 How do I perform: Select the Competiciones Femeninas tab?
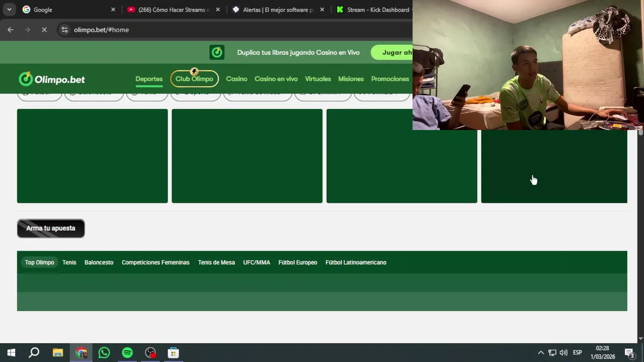click(155, 262)
